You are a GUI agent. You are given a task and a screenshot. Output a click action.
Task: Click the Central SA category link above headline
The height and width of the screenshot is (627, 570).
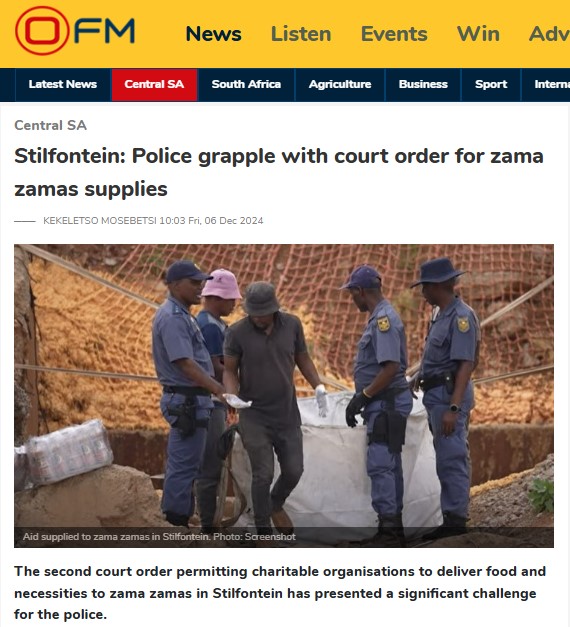click(x=50, y=126)
